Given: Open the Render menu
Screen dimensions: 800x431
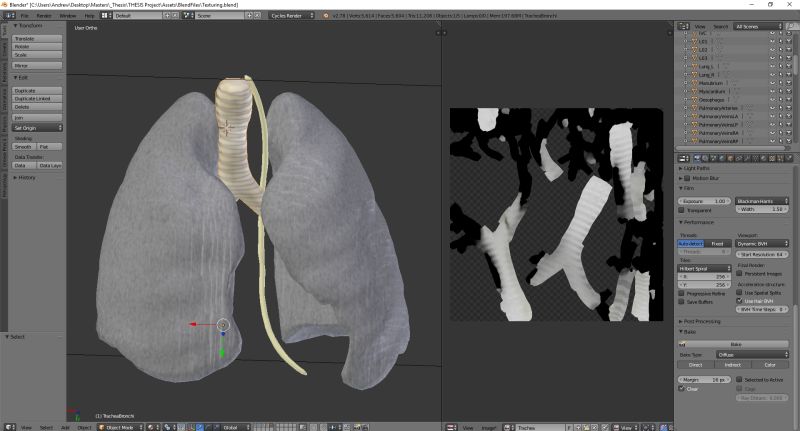Looking at the screenshot, I should coord(44,16).
